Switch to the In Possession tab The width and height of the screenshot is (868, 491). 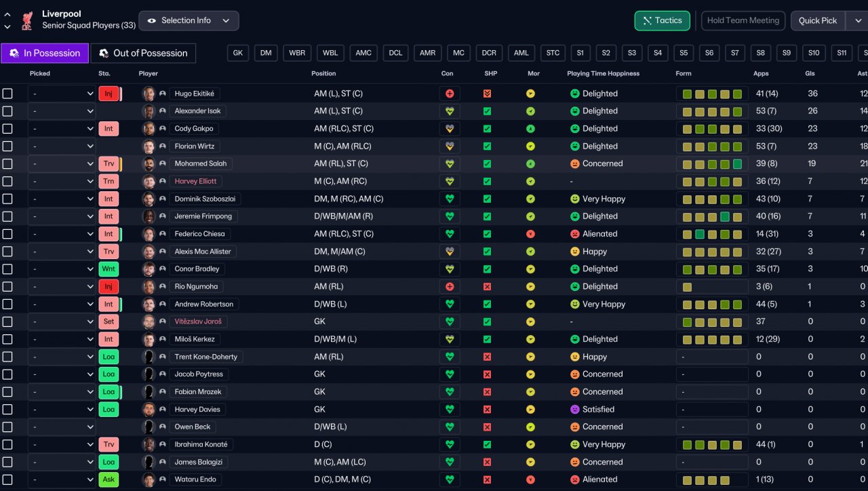click(x=45, y=53)
